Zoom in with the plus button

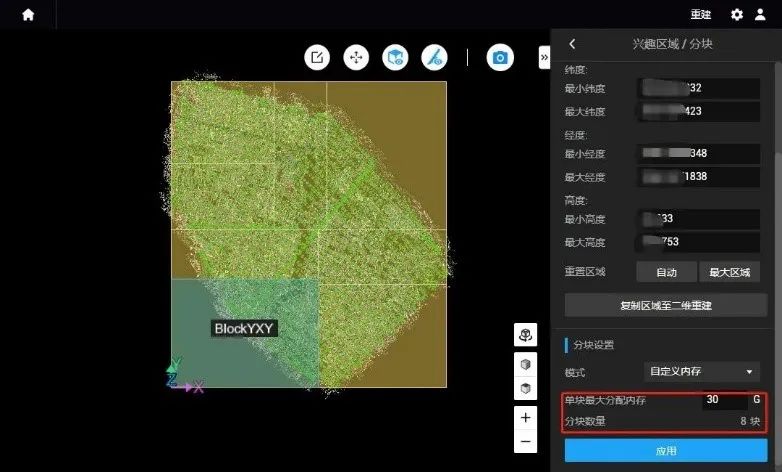(x=526, y=417)
